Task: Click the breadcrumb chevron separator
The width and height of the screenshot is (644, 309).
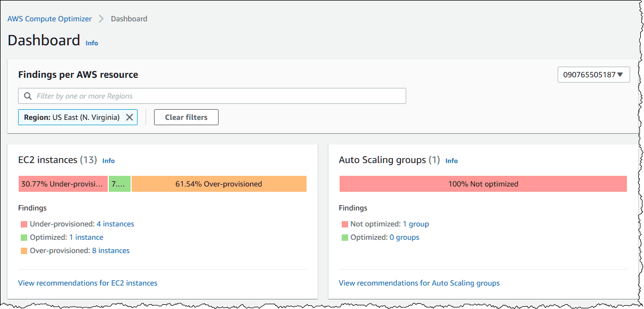Action: [x=101, y=19]
